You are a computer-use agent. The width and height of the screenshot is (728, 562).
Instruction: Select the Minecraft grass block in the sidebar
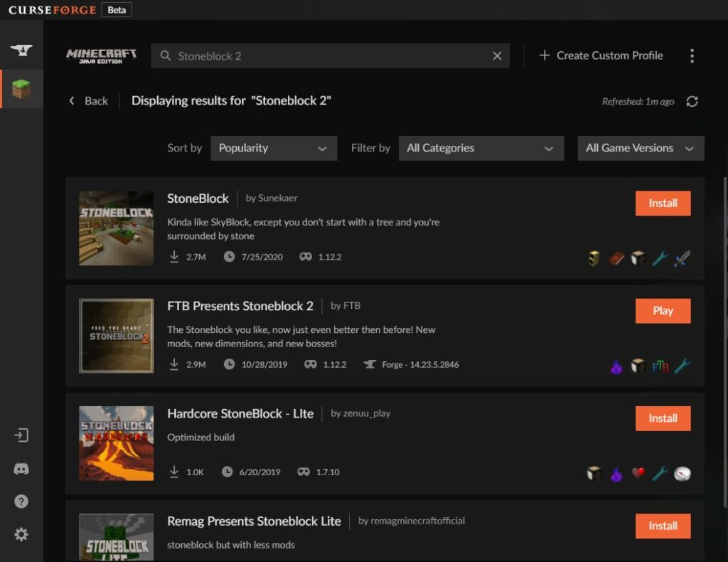point(21,89)
